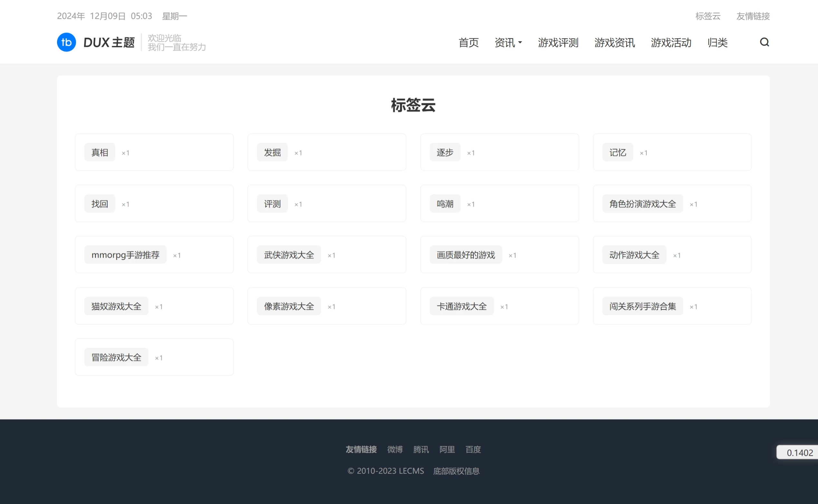Click the 猫奴游戏大全 tag
Image resolution: width=818 pixels, height=504 pixels.
116,306
